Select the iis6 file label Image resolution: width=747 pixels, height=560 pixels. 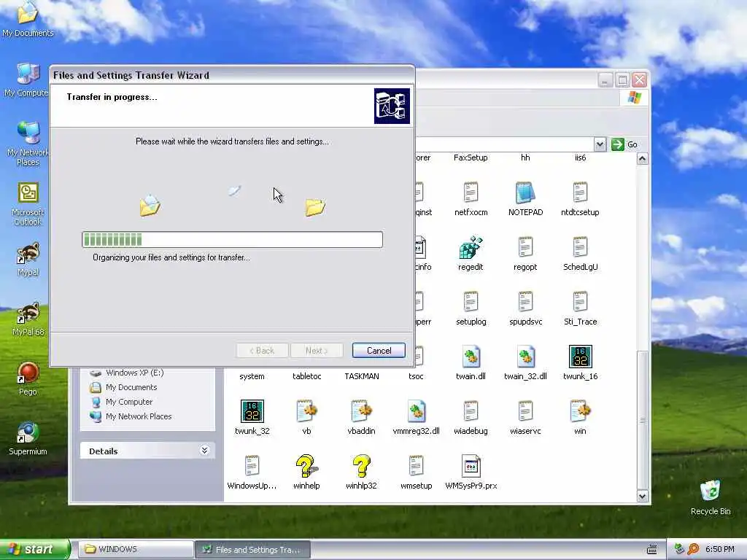580,157
